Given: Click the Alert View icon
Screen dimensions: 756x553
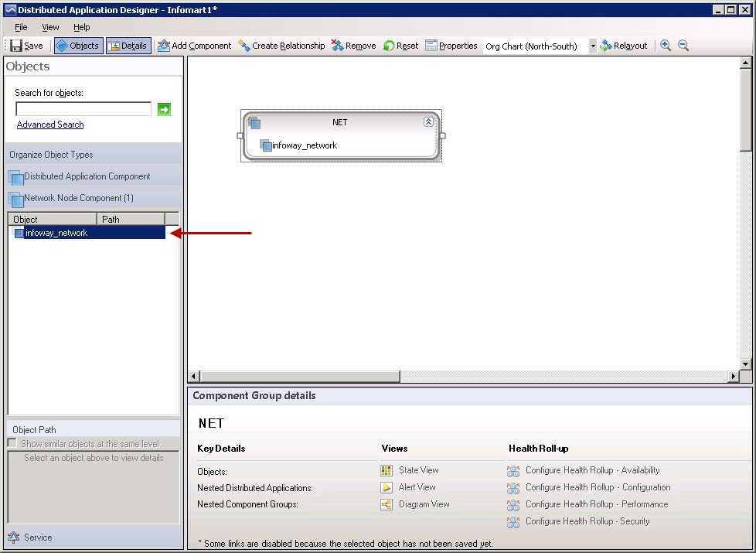Looking at the screenshot, I should 387,487.
